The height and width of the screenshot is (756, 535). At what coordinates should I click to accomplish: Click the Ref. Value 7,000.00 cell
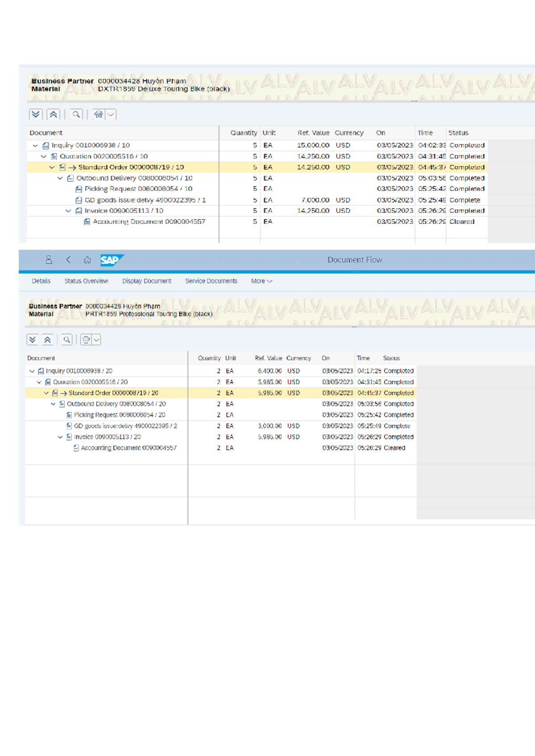click(x=315, y=200)
